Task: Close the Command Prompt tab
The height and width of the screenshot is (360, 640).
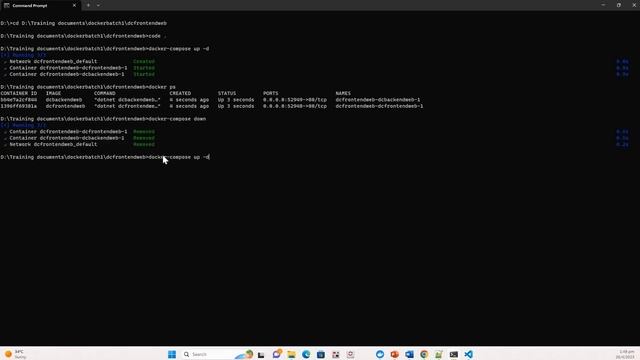Action: [x=74, y=5]
